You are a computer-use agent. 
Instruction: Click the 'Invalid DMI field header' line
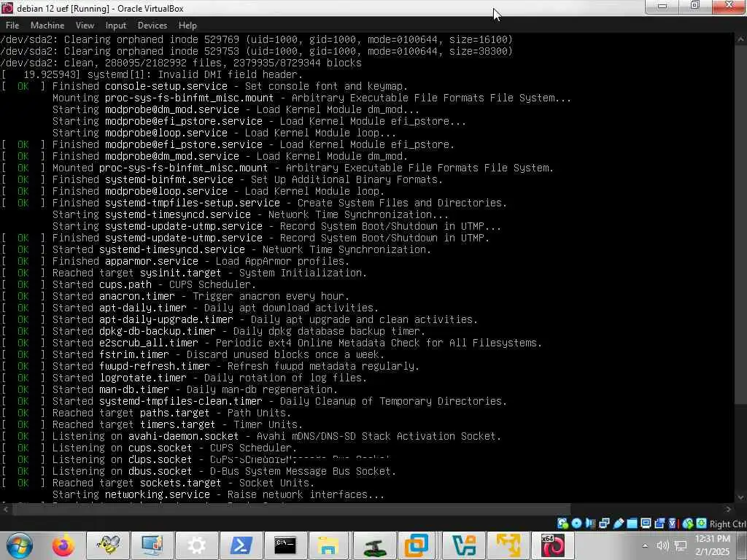click(152, 74)
